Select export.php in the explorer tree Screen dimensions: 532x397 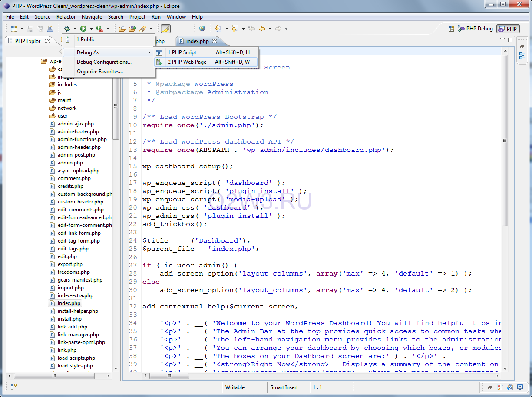click(x=70, y=264)
